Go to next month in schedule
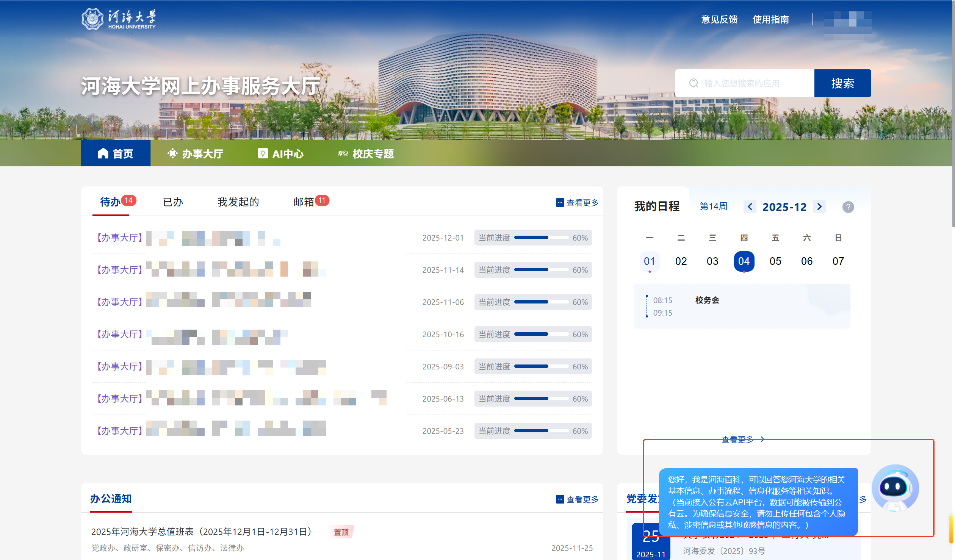Viewport: 955px width, 560px height. tap(819, 206)
